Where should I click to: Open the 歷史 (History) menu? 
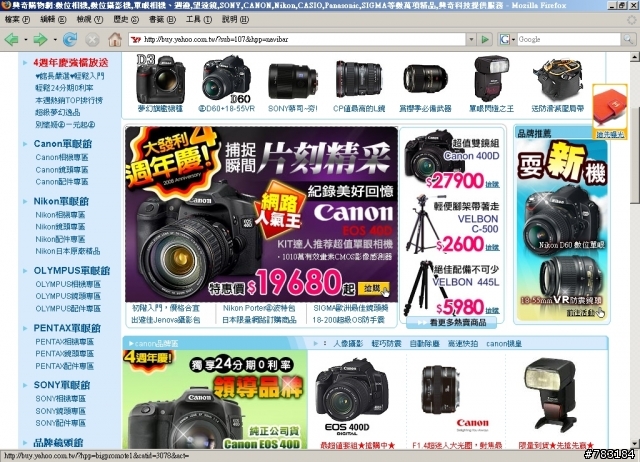pyautogui.click(x=126, y=19)
